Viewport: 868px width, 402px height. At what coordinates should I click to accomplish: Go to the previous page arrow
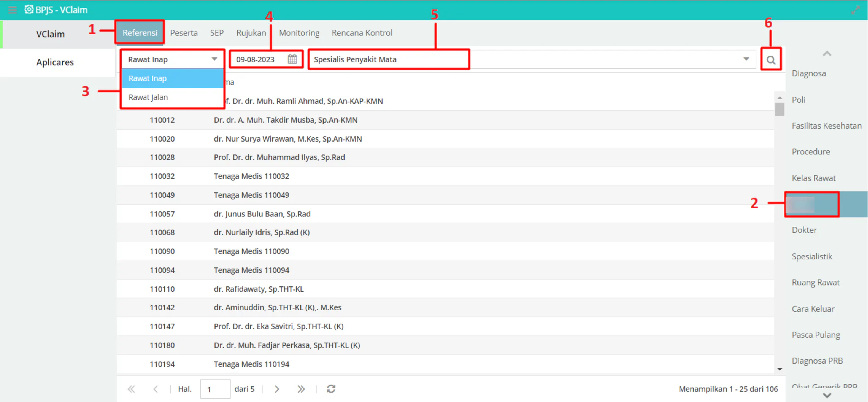tap(155, 389)
